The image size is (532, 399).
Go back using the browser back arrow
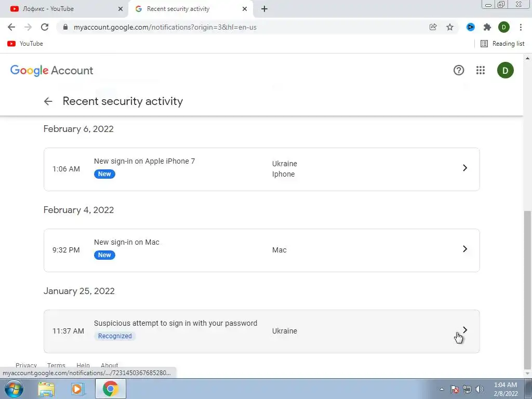point(11,27)
